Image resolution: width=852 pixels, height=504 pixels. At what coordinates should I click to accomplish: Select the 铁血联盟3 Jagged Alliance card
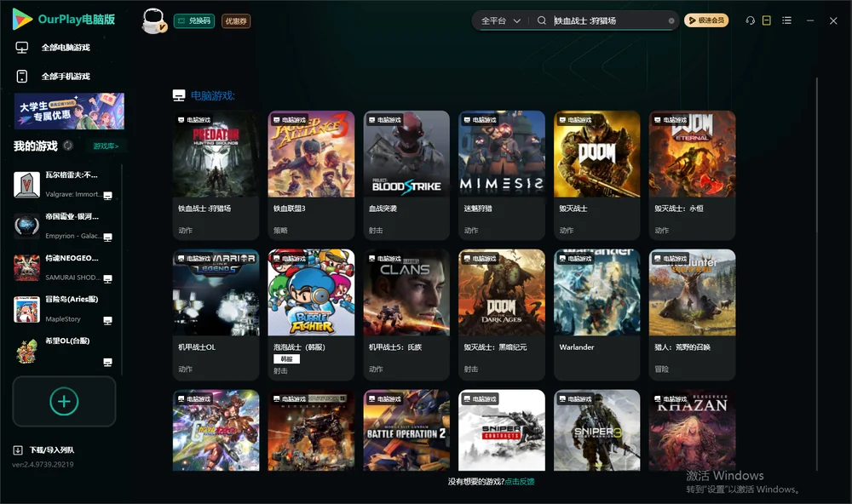311,175
